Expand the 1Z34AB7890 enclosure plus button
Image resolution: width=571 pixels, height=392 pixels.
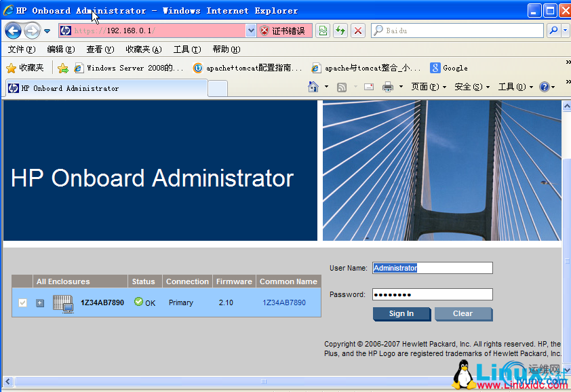point(40,302)
